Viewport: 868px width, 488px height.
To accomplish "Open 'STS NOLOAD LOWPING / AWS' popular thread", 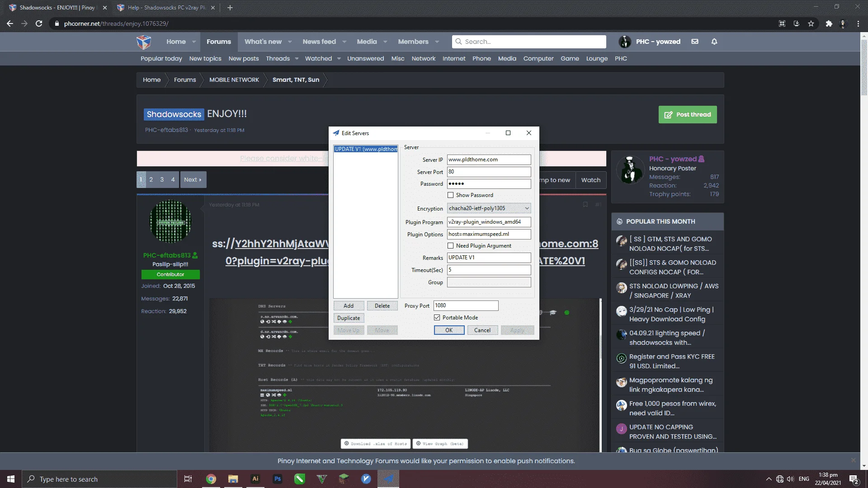I will point(674,291).
